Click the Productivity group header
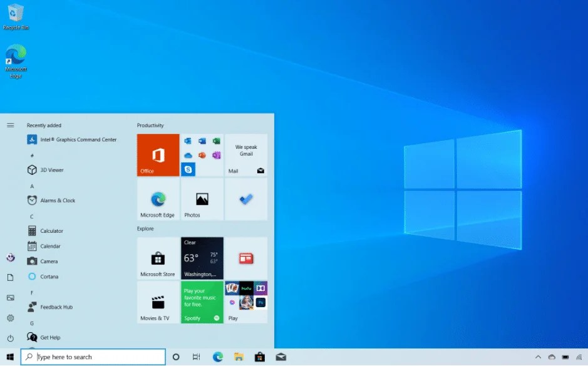588x366 pixels. 150,125
